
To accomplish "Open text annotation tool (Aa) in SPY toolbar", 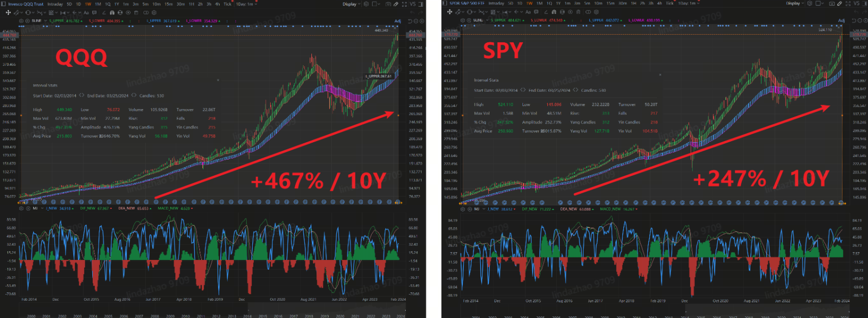I will (528, 12).
